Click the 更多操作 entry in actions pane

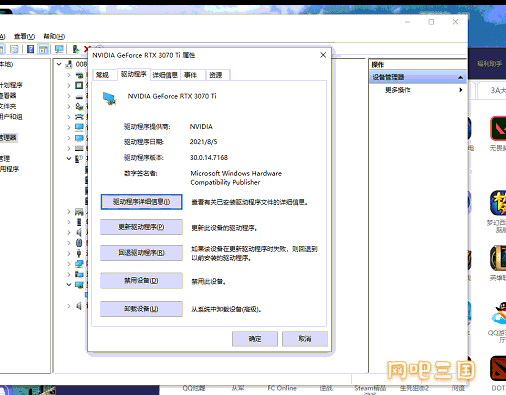(398, 90)
